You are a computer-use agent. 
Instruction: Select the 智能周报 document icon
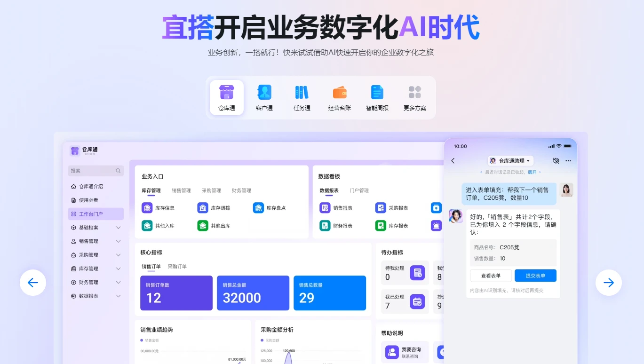click(x=377, y=92)
